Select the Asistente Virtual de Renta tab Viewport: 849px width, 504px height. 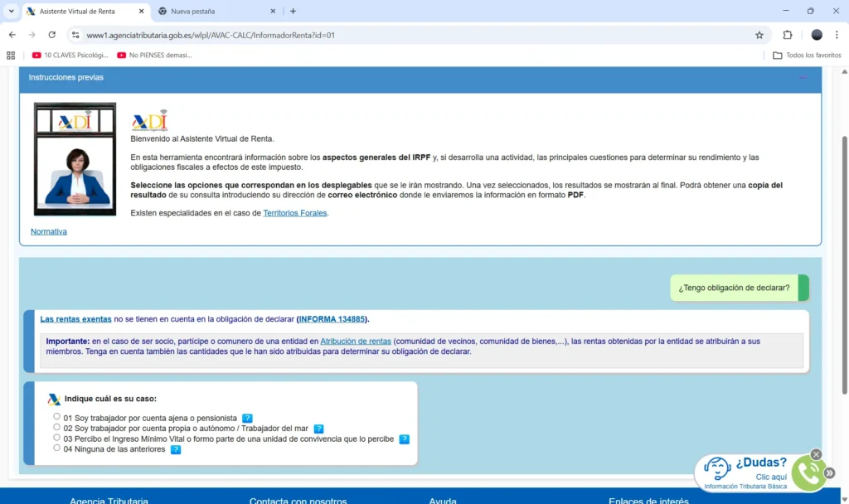(x=83, y=12)
